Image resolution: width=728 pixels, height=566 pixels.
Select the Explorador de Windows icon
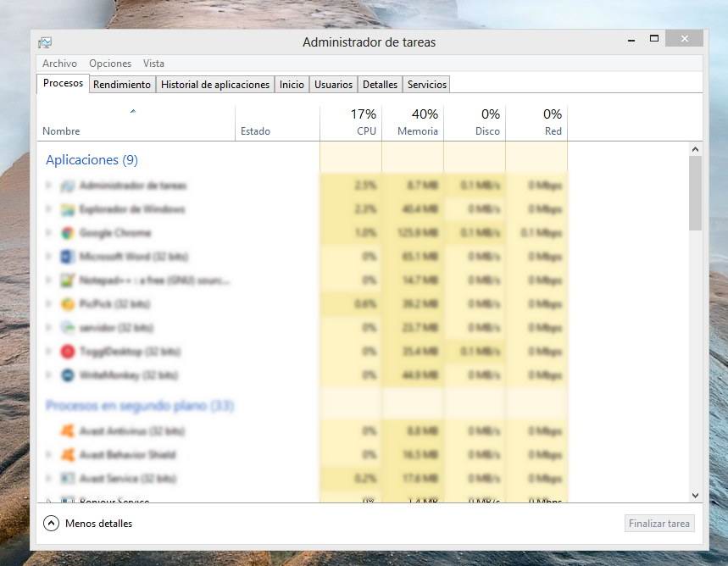point(67,209)
